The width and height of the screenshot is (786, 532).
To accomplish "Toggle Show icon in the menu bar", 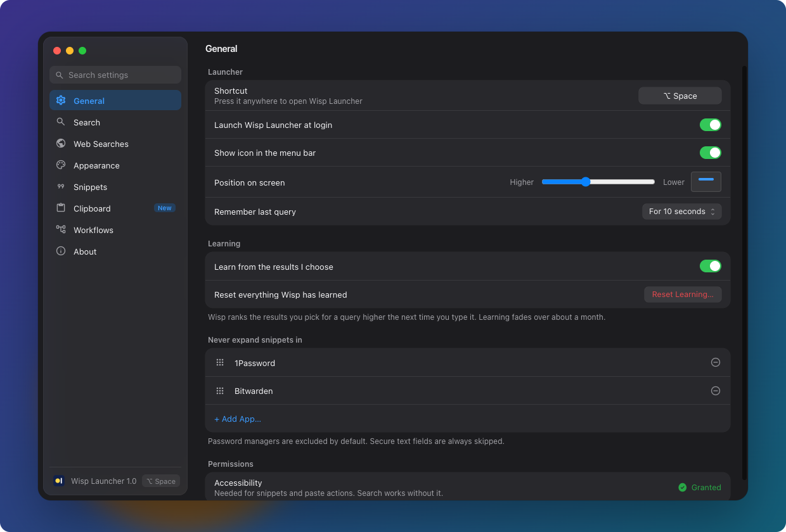I will 711,153.
